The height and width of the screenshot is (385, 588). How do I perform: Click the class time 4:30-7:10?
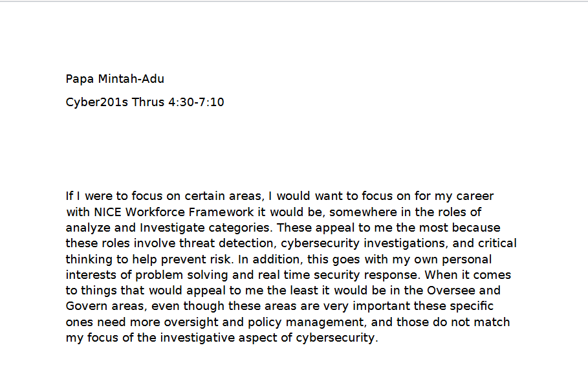pyautogui.click(x=196, y=102)
